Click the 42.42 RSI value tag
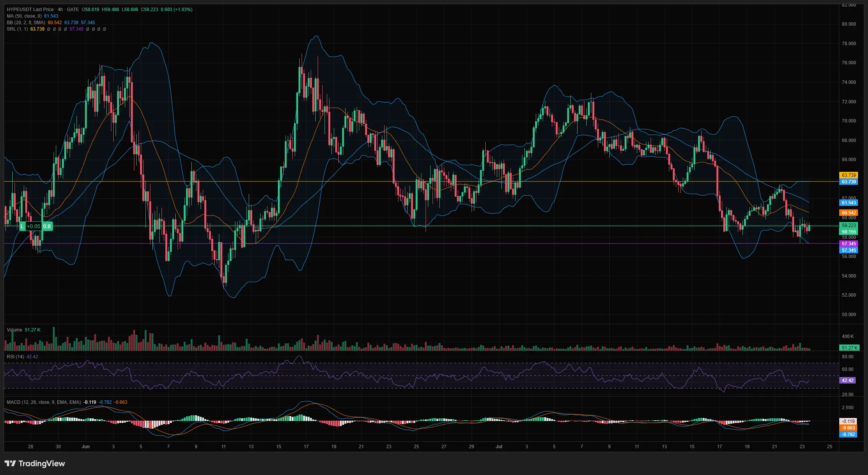Screen dimensions: 868x475 click(x=848, y=380)
